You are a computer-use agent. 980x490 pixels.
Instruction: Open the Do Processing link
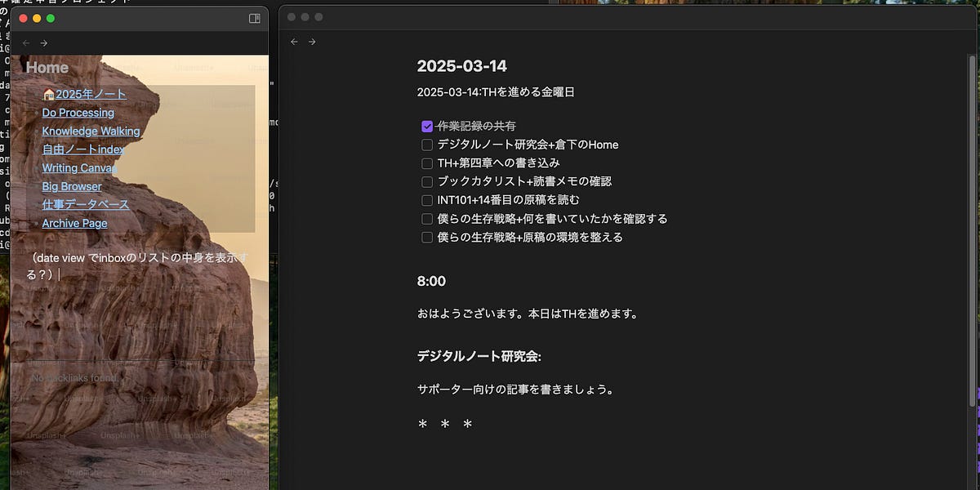coord(78,113)
